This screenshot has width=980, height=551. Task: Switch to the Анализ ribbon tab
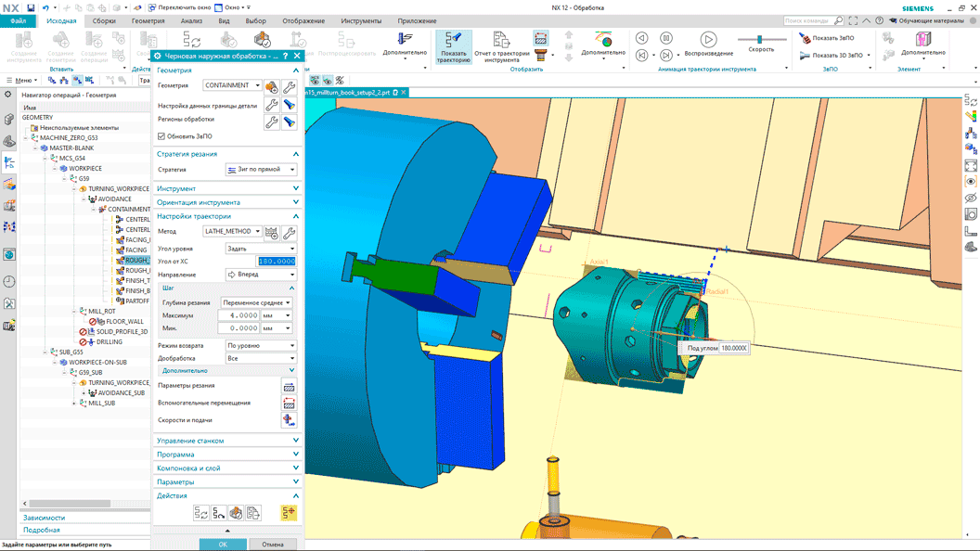pyautogui.click(x=191, y=20)
